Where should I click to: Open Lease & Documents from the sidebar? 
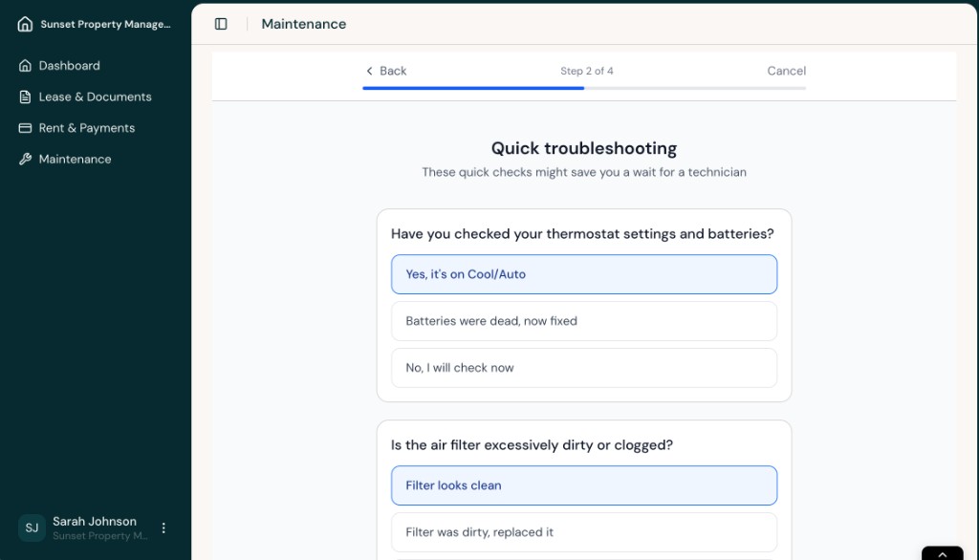point(95,97)
